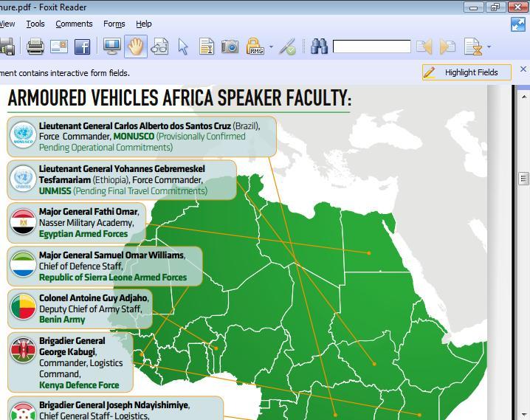Minimize the Foxit Reader window

coord(474,7)
